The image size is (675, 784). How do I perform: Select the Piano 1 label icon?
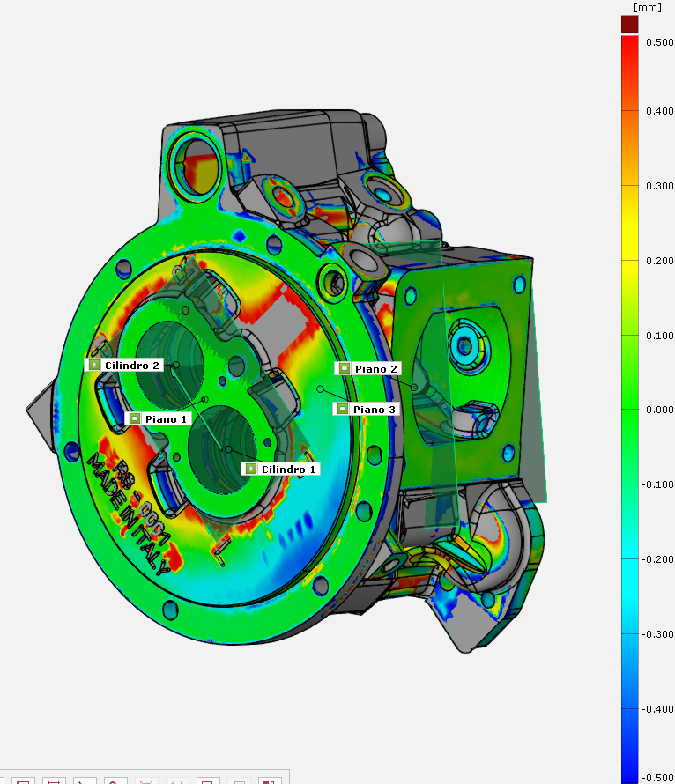[135, 418]
